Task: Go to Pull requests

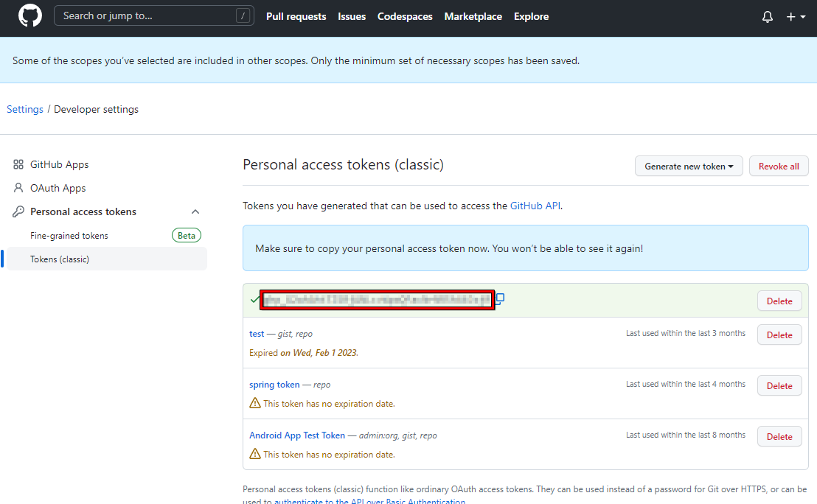Action: point(296,16)
